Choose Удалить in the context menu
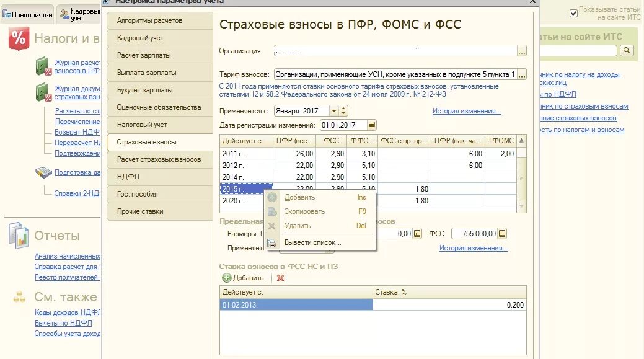Image resolution: width=644 pixels, height=359 pixels. (x=320, y=226)
